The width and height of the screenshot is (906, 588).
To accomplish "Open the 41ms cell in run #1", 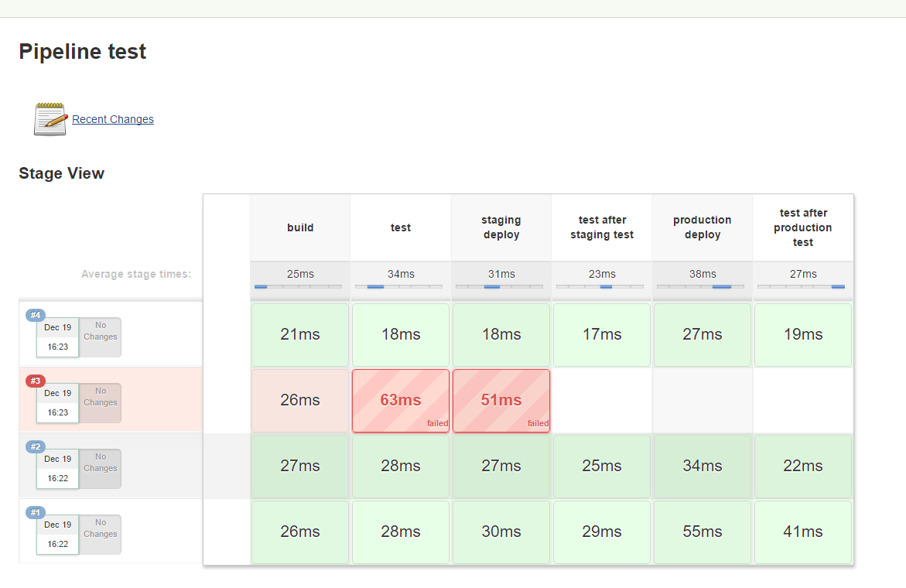I will point(803,532).
